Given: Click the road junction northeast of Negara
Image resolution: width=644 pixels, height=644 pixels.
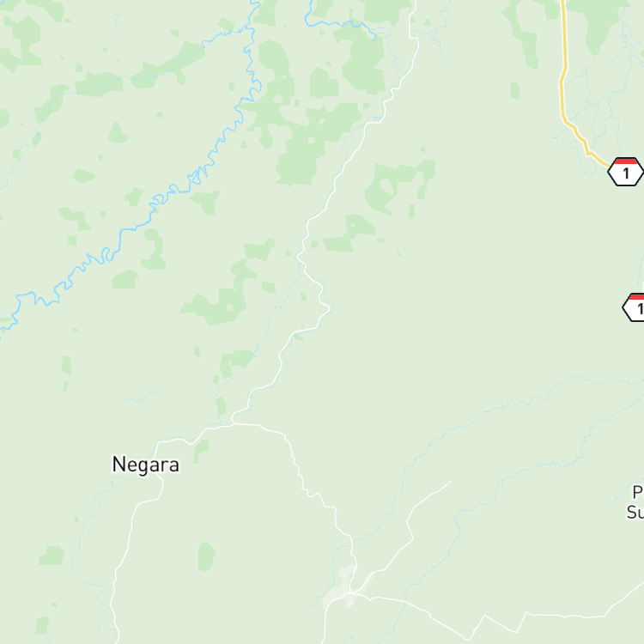Looking at the screenshot, I should pyautogui.click(x=233, y=423).
